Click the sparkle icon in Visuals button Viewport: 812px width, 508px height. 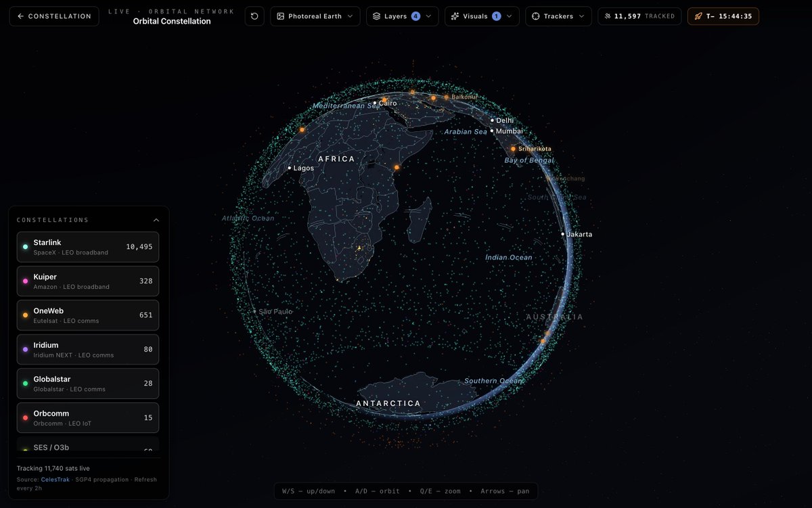[455, 16]
